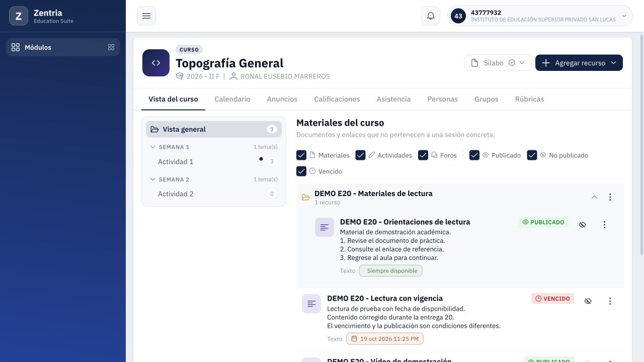Open DEMO E20 - Lectura con vigencia title
The height and width of the screenshot is (362, 644).
(x=385, y=298)
